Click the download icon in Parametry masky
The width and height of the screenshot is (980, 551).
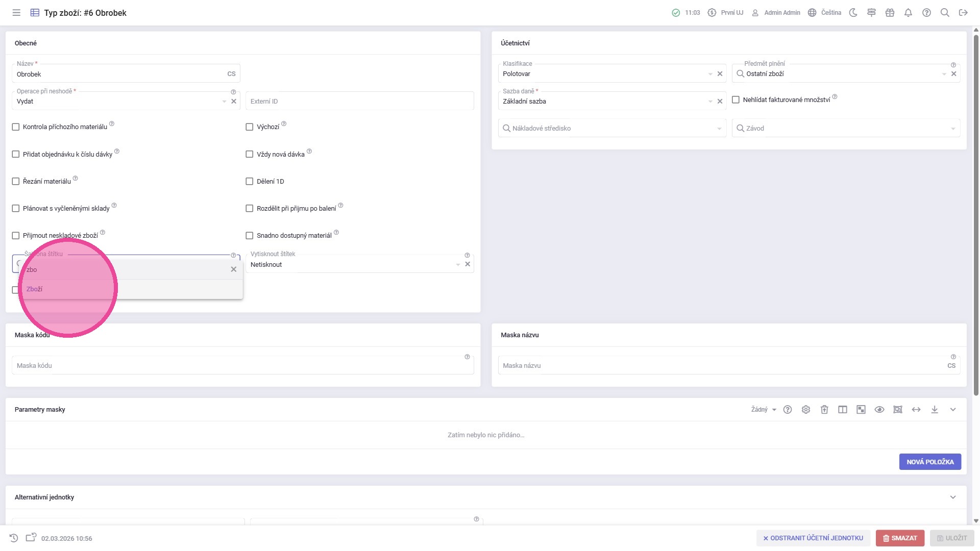tap(935, 410)
